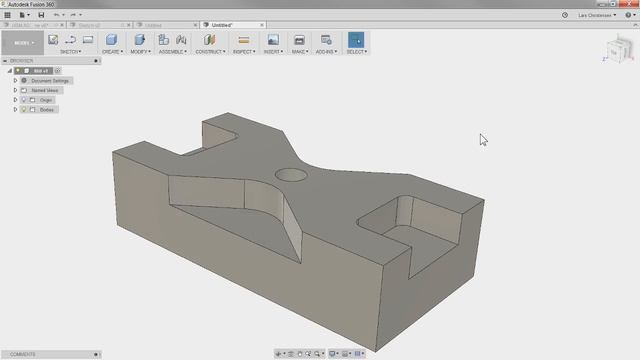640x360 pixels.
Task: Click the Inspect measure icon
Action: coord(244,40)
